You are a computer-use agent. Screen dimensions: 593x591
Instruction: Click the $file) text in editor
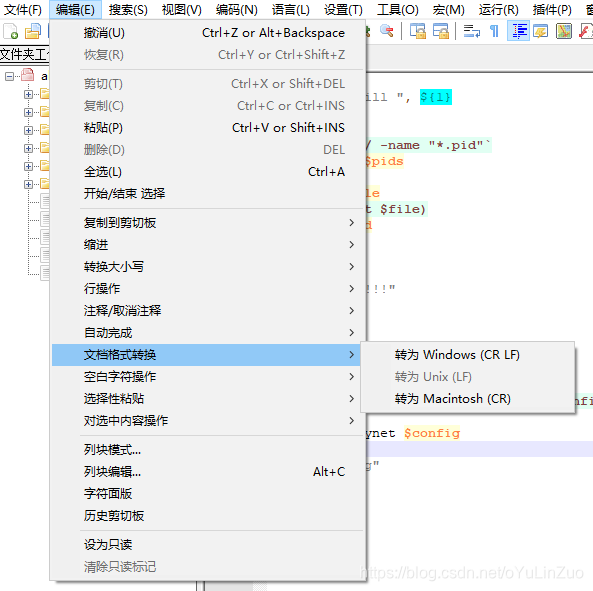pyautogui.click(x=403, y=209)
